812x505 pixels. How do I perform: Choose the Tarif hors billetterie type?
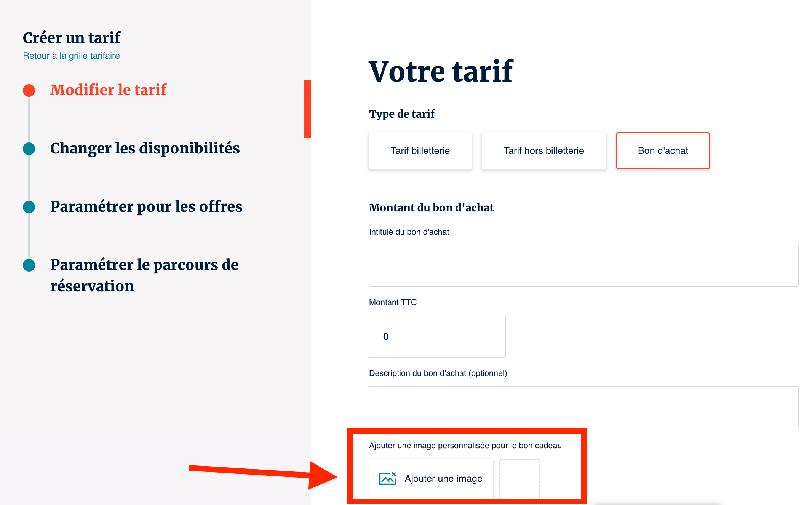543,151
